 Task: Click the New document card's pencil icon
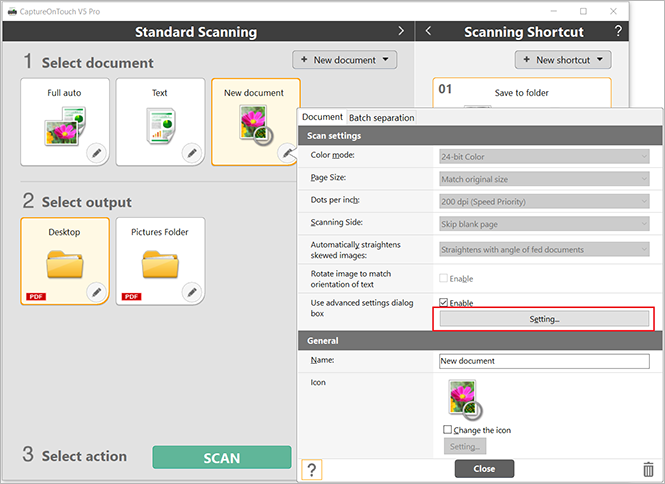(x=287, y=153)
